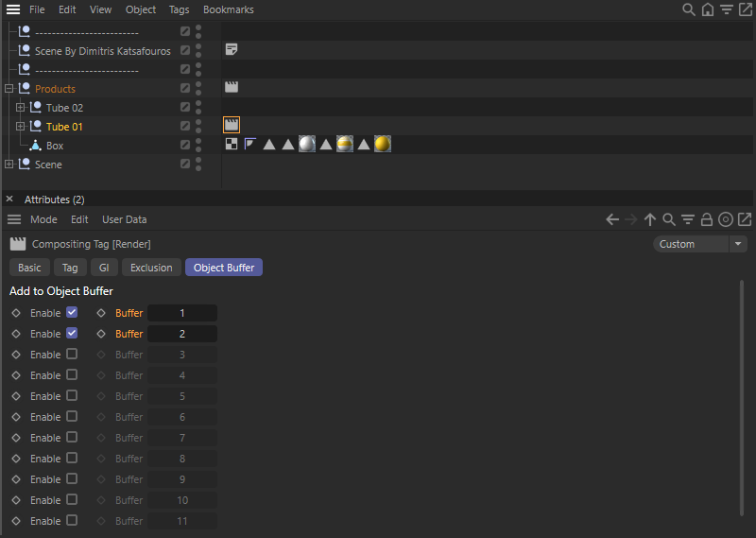Switch to the Exclusion tab
Viewport: 756px width, 538px height.
151,268
